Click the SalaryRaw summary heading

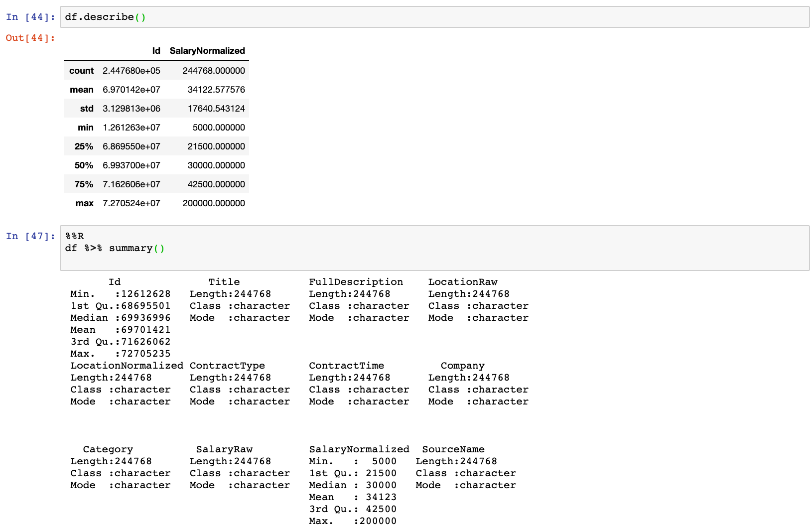pyautogui.click(x=224, y=449)
